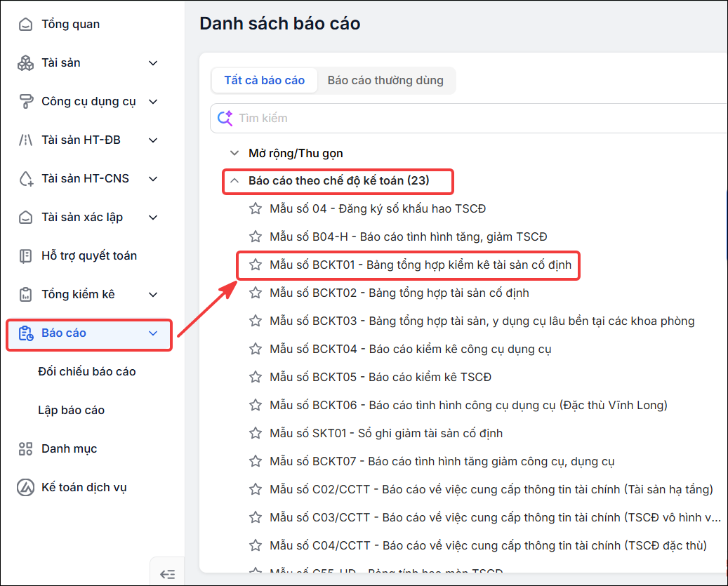This screenshot has width=728, height=586.
Task: Click the Tổng quan sidebar icon
Action: pos(25,24)
